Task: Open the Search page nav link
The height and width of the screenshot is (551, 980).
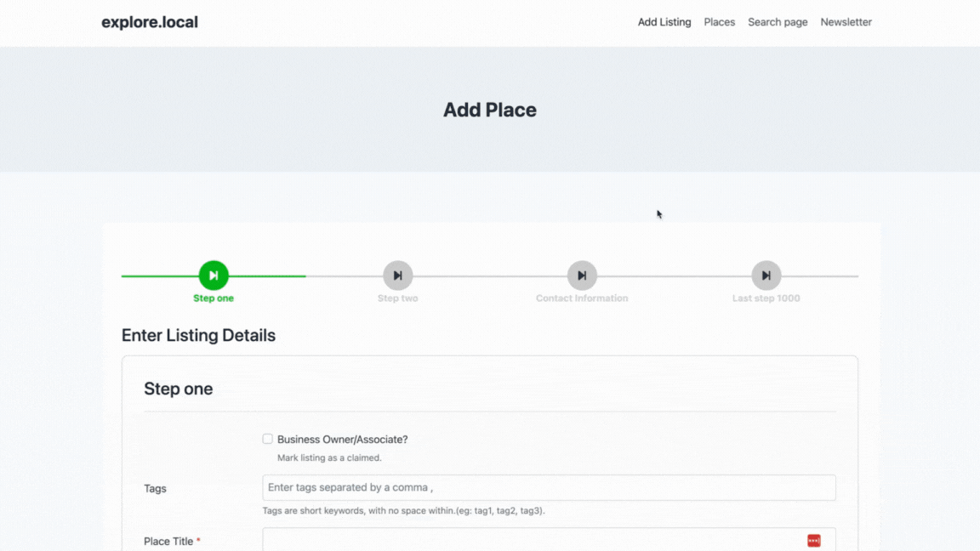Action: click(778, 22)
